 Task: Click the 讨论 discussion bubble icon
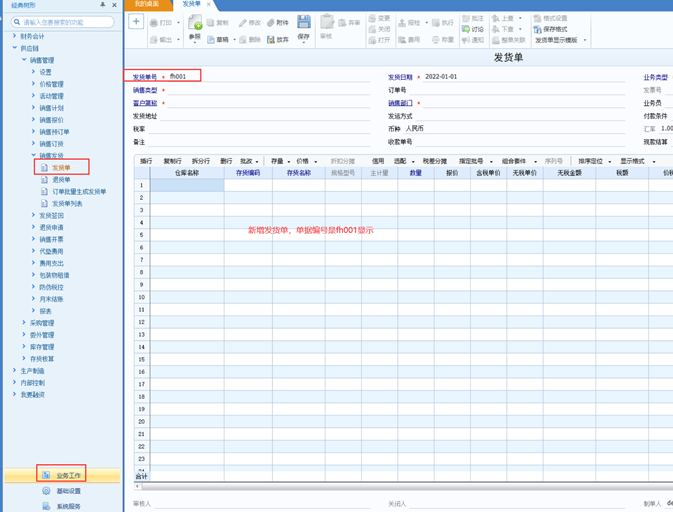[x=466, y=29]
